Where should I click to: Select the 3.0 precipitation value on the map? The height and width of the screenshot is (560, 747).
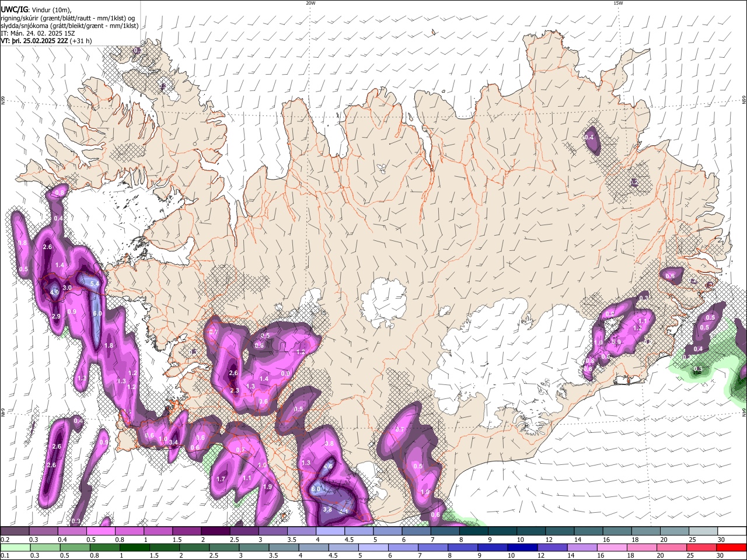click(67, 288)
